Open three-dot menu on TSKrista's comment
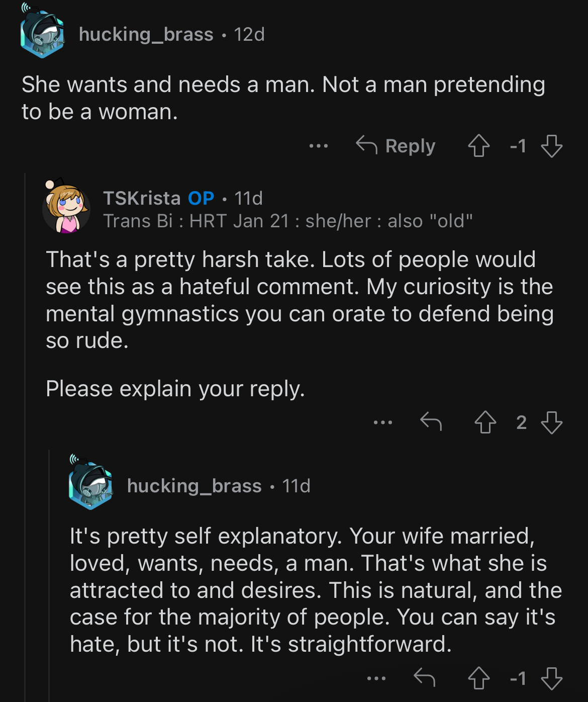Viewport: 588px width, 702px height. 383,422
